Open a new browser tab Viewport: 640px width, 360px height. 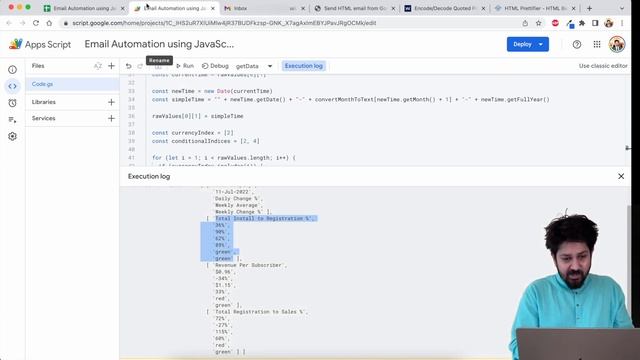pyautogui.click(x=589, y=8)
